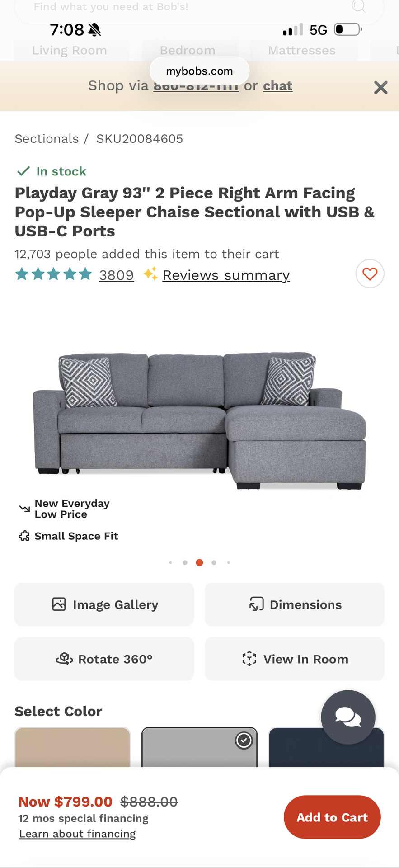Tap the heart favorite icon

(x=370, y=274)
